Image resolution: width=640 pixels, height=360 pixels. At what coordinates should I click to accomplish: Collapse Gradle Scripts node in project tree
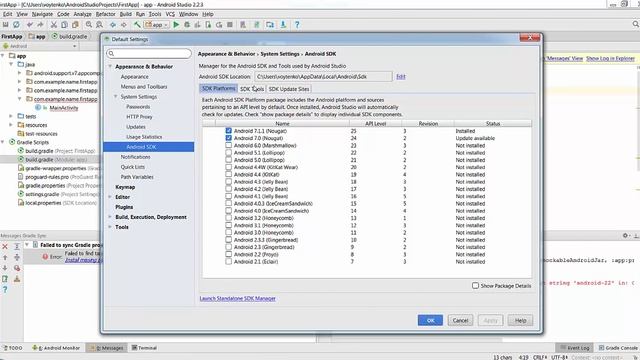[3, 142]
